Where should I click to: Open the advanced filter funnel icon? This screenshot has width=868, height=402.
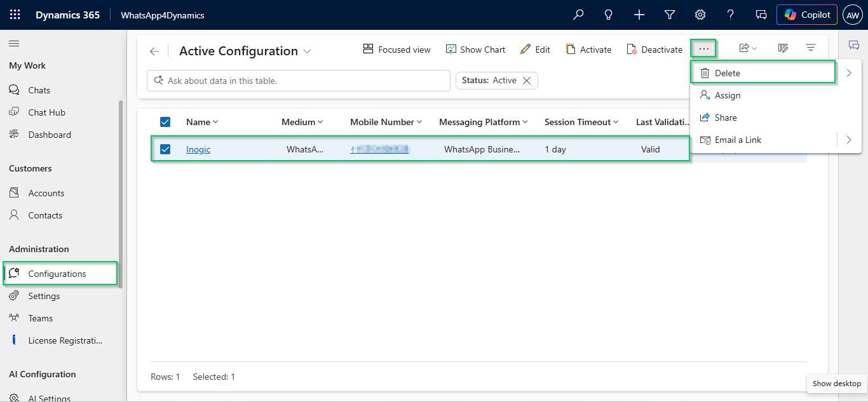(670, 15)
